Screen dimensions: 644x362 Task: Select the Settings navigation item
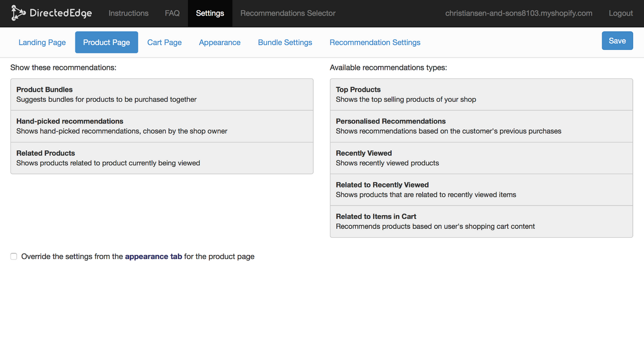(x=210, y=13)
